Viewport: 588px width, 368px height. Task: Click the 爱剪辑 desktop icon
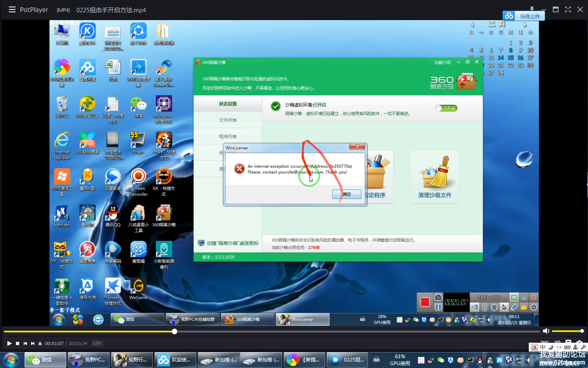click(139, 253)
